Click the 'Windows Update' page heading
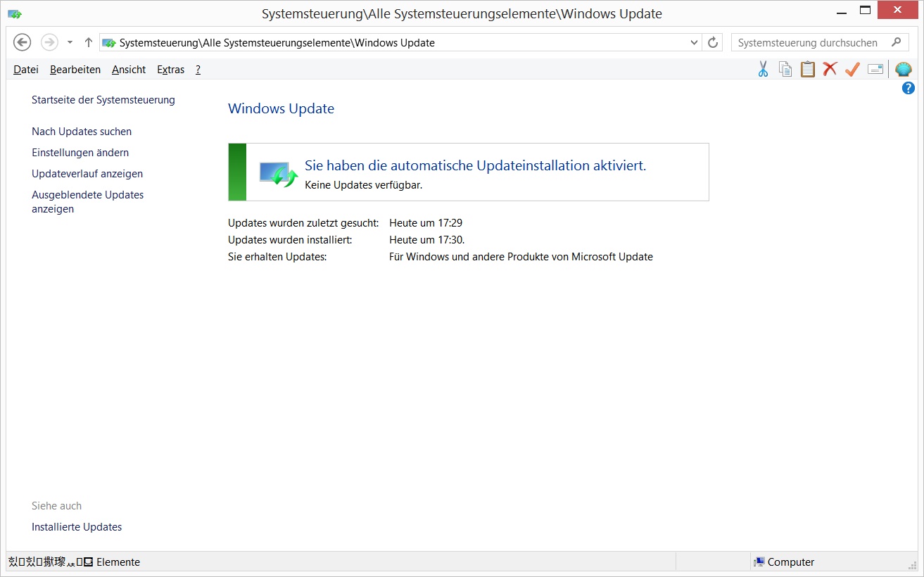Screen dimensions: 924x577 [x=281, y=109]
